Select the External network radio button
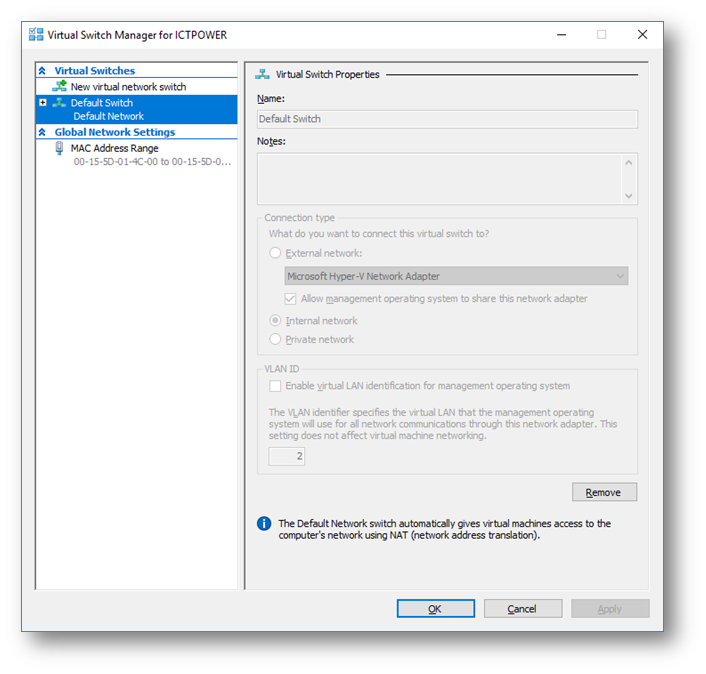The image size is (706, 674). [275, 253]
